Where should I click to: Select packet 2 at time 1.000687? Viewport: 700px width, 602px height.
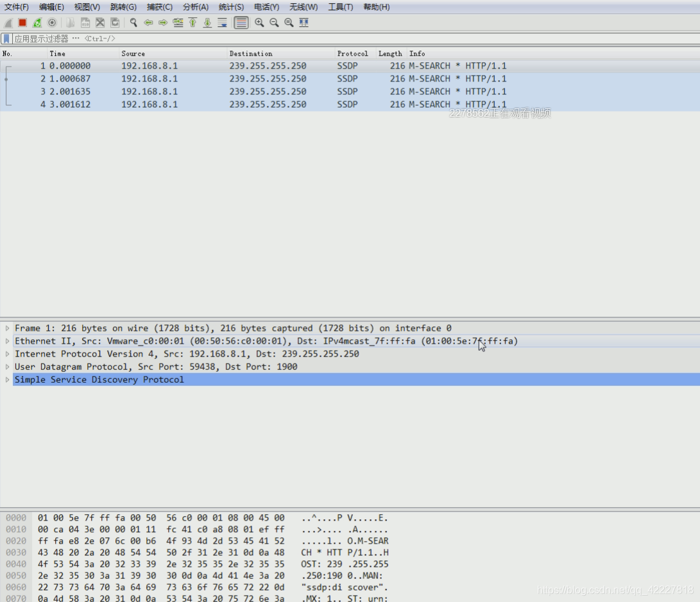click(350, 79)
